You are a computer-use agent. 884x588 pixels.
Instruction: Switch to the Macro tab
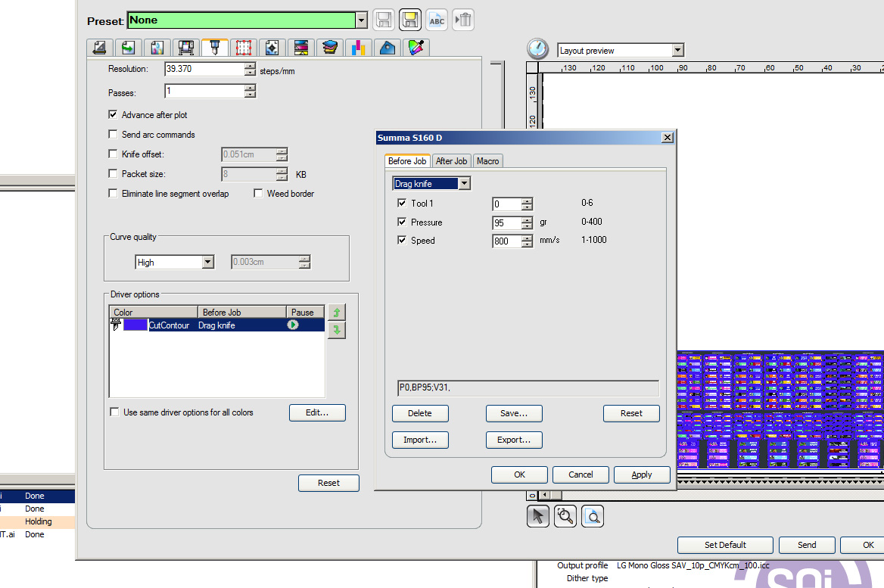487,161
